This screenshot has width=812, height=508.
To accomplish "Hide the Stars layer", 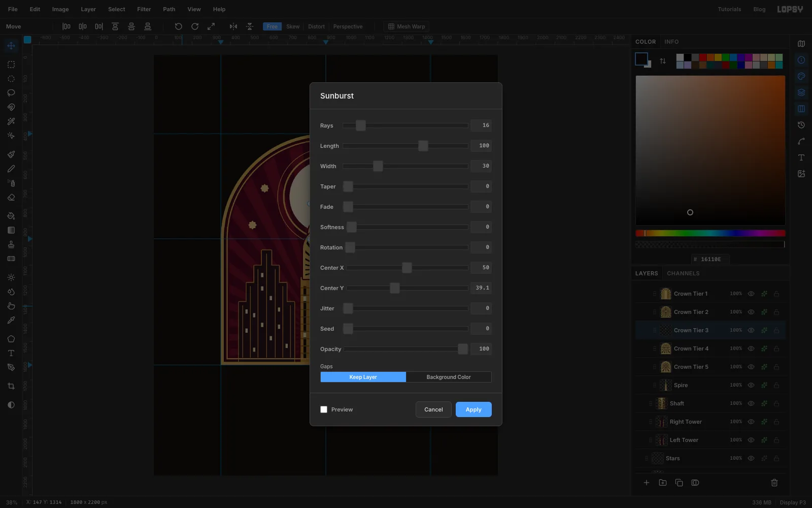I will 751,458.
